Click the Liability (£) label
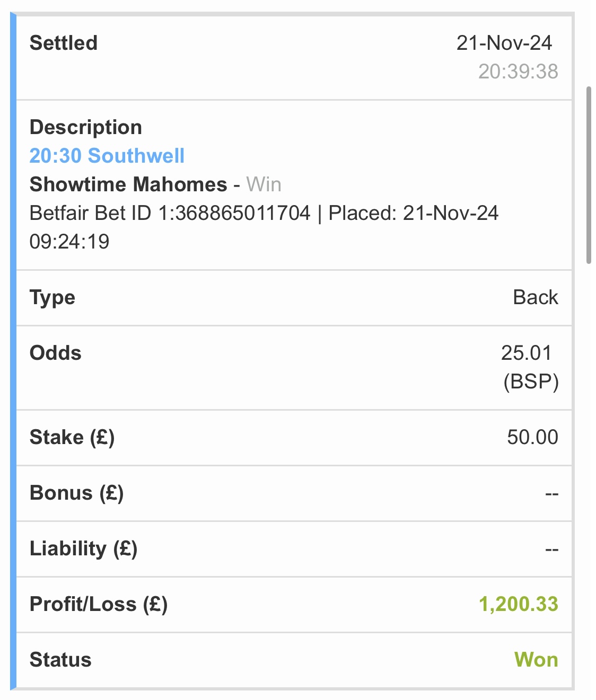Screen dimensions: 596x700 click(84, 549)
